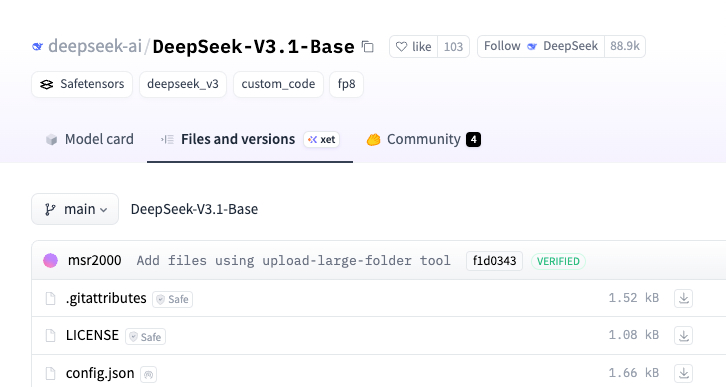
Task: Open commit message Add files using upload-large-folder tool
Action: click(x=294, y=261)
